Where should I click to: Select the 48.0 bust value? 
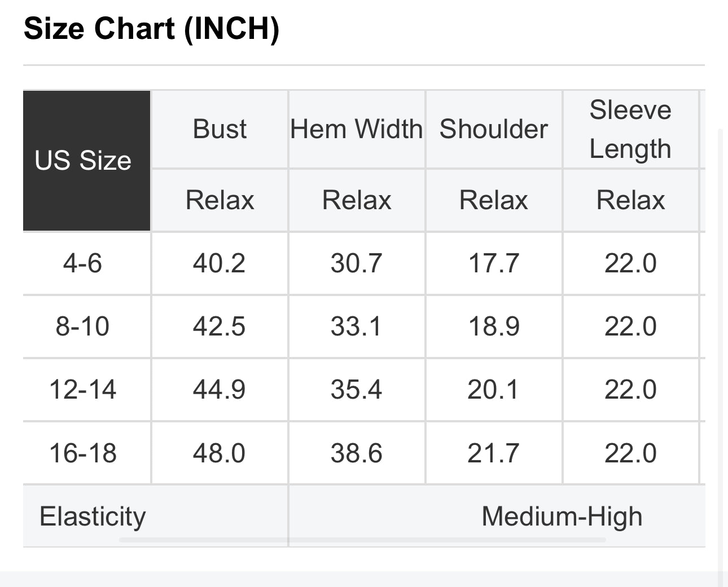click(220, 453)
